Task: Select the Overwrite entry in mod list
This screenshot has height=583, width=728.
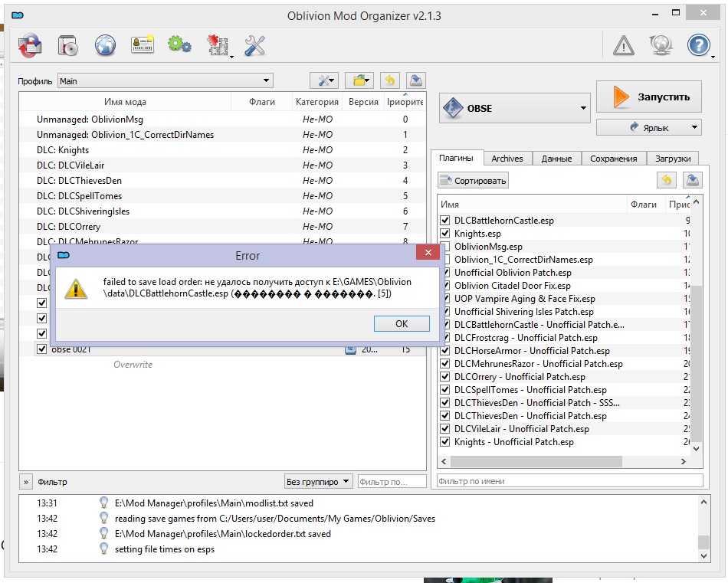Action: pos(133,365)
